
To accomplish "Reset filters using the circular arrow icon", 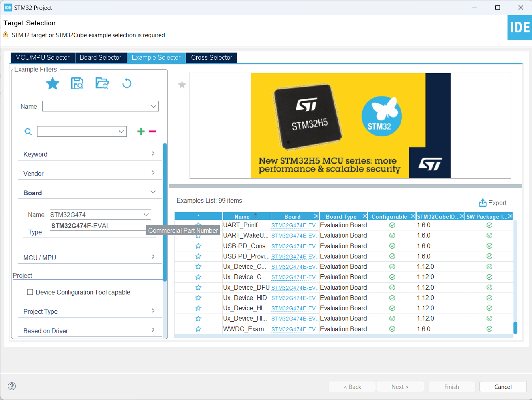I will click(126, 83).
